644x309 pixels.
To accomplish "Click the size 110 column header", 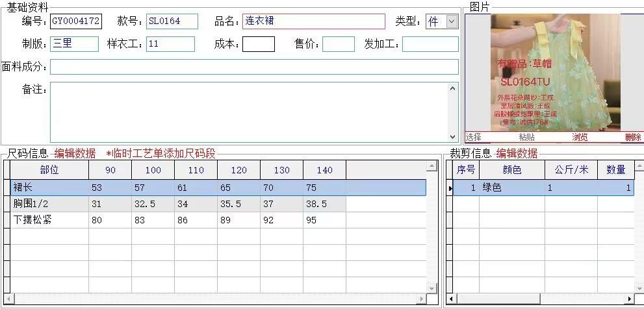I will 196,170.
